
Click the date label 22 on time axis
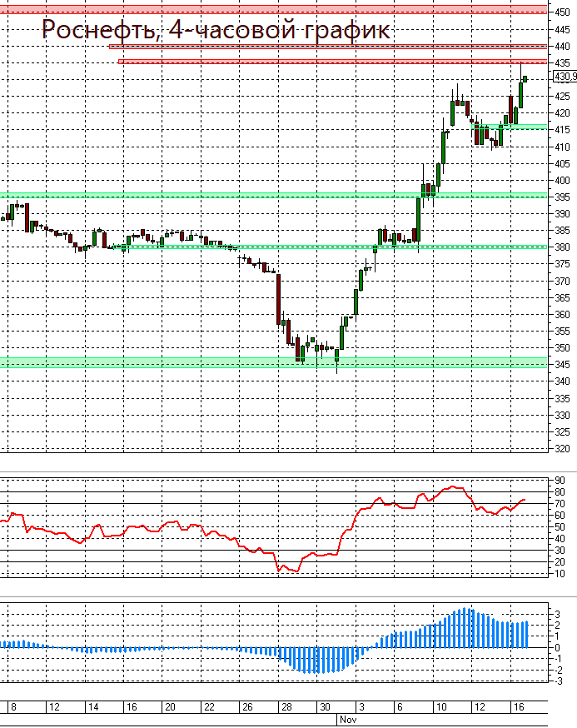click(209, 707)
